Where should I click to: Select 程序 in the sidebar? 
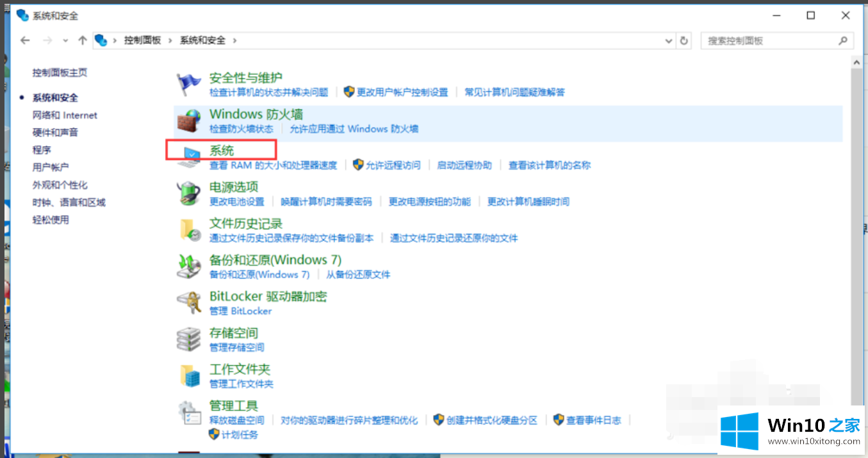pyautogui.click(x=42, y=150)
